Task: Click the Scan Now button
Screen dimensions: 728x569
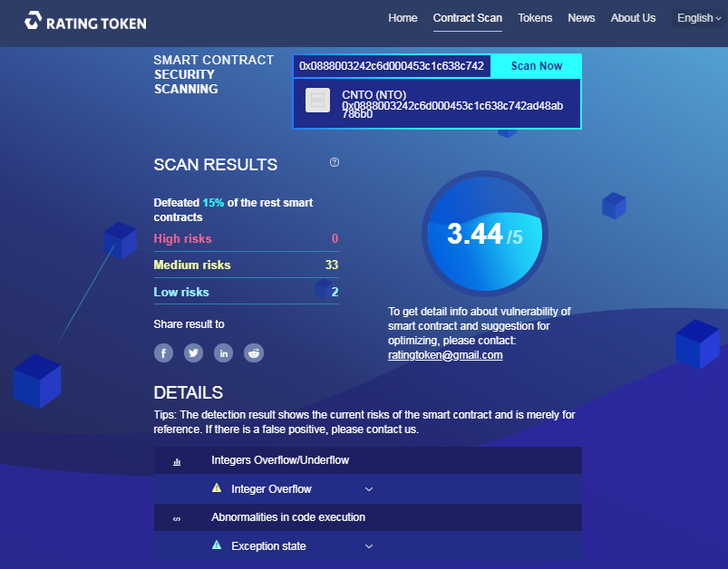Action: (536, 66)
